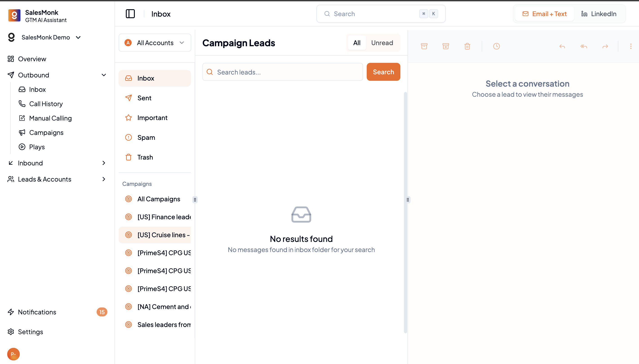
Task: Click the user avatar at bottom left
Action: [x=13, y=354]
